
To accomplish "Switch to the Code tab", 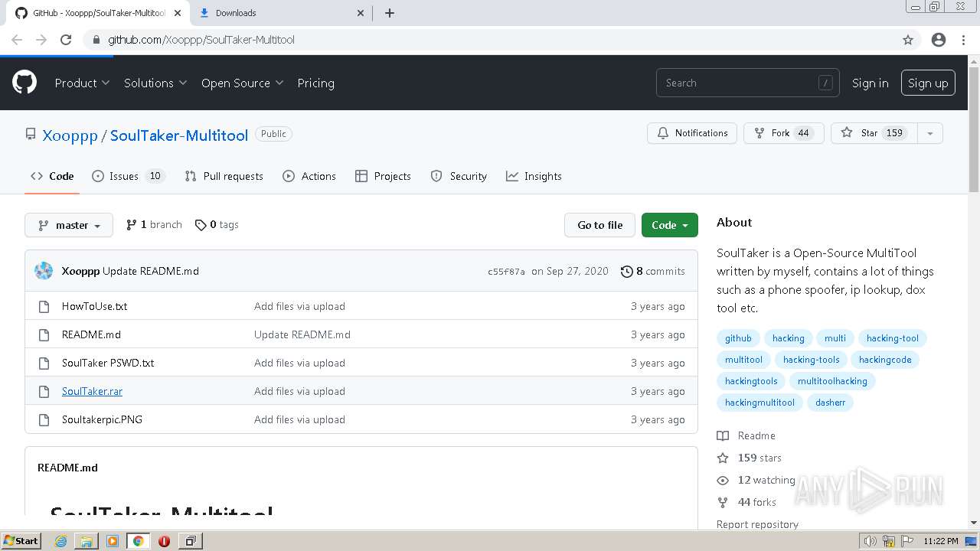I will click(52, 176).
